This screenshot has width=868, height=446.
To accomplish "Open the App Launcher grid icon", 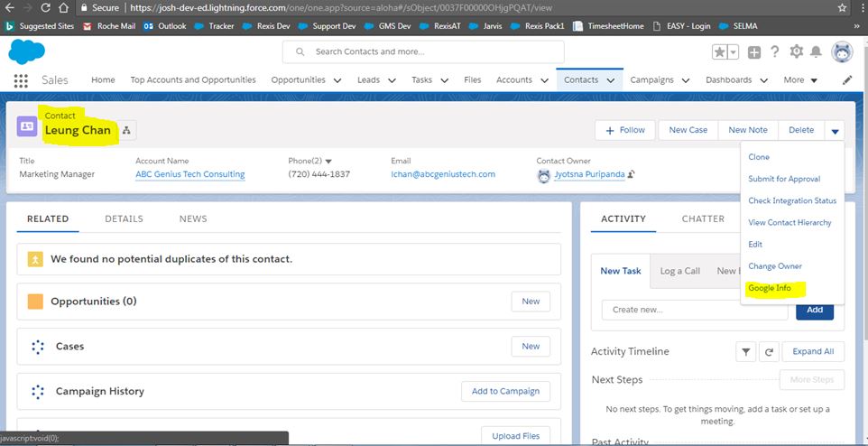I will click(20, 80).
